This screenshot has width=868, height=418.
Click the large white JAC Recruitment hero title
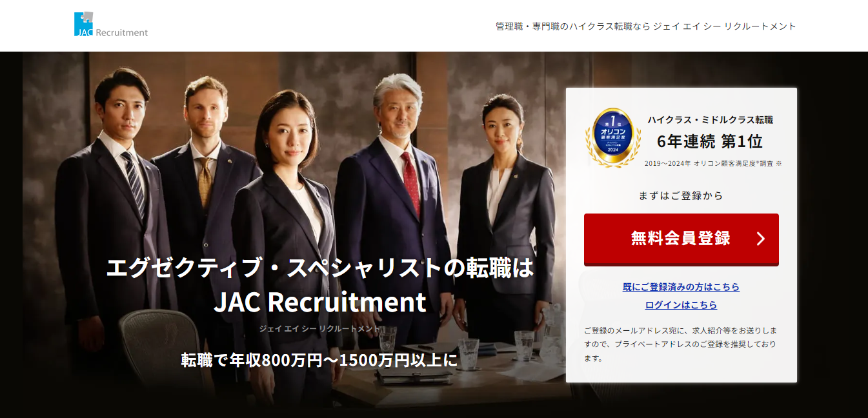point(320,303)
